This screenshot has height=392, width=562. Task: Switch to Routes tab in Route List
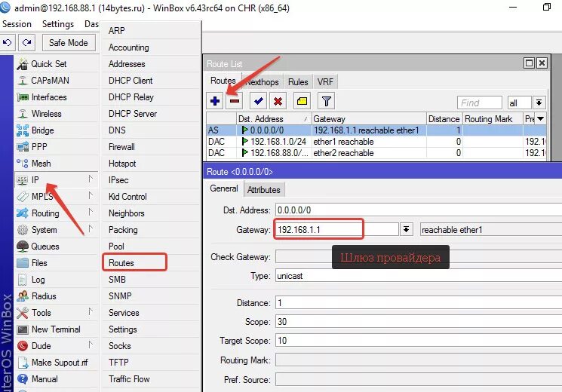(x=223, y=81)
